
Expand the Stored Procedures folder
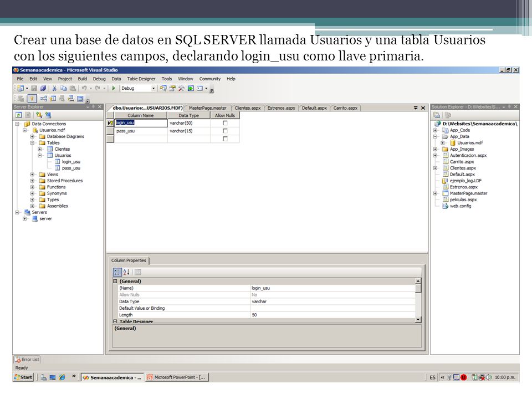click(x=32, y=181)
